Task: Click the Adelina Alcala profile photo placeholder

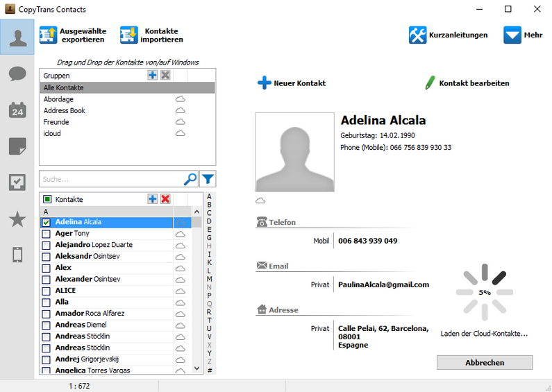Action: click(294, 152)
